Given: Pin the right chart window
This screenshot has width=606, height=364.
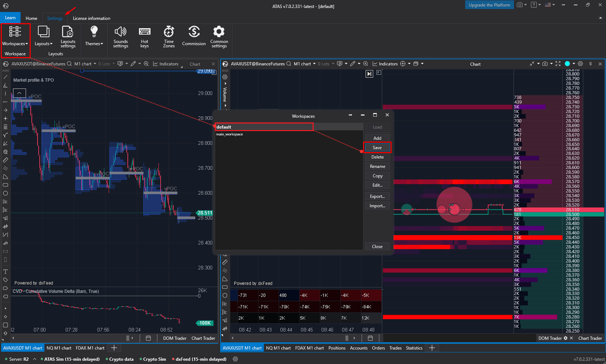Looking at the screenshot, I should tap(591, 64).
